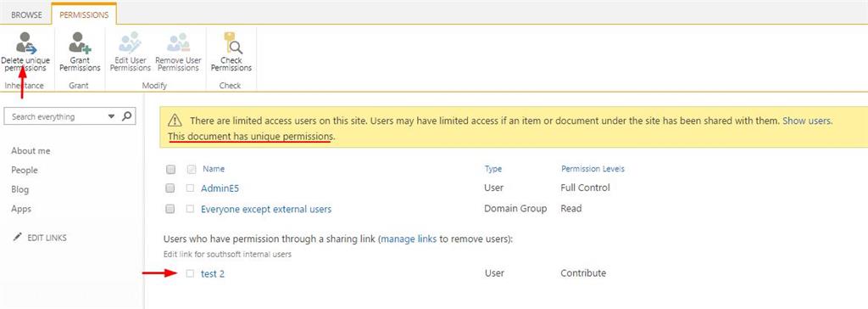Sort by Name column header
868x309 pixels.
pos(214,169)
